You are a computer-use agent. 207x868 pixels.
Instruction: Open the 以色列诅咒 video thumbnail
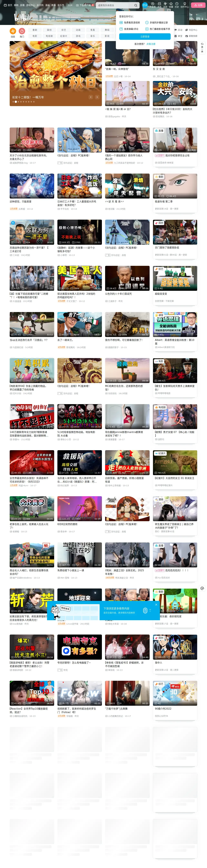pos(127,278)
